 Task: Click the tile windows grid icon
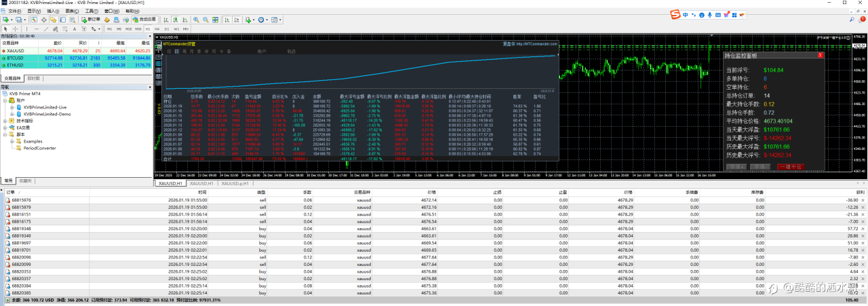tap(215, 20)
